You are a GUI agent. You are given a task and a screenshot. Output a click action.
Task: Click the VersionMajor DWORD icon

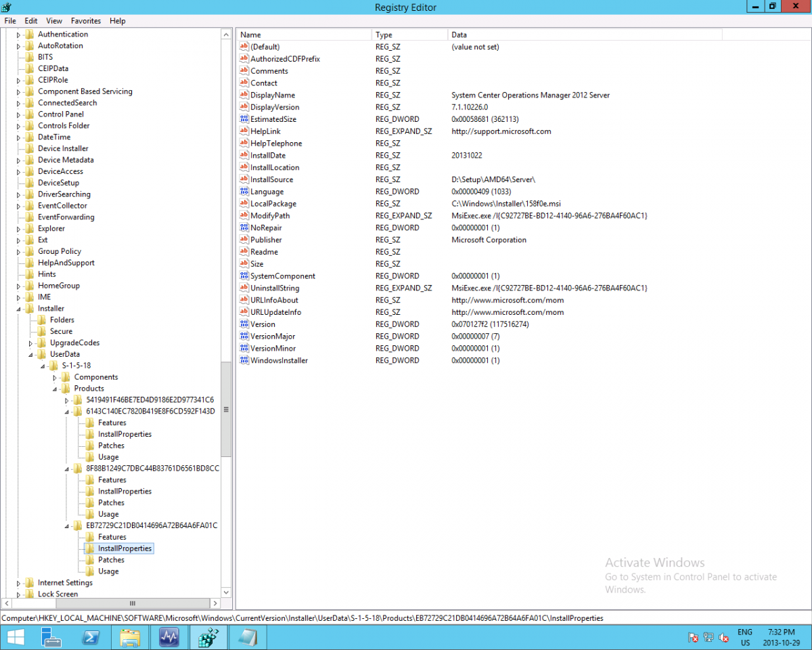tap(244, 337)
